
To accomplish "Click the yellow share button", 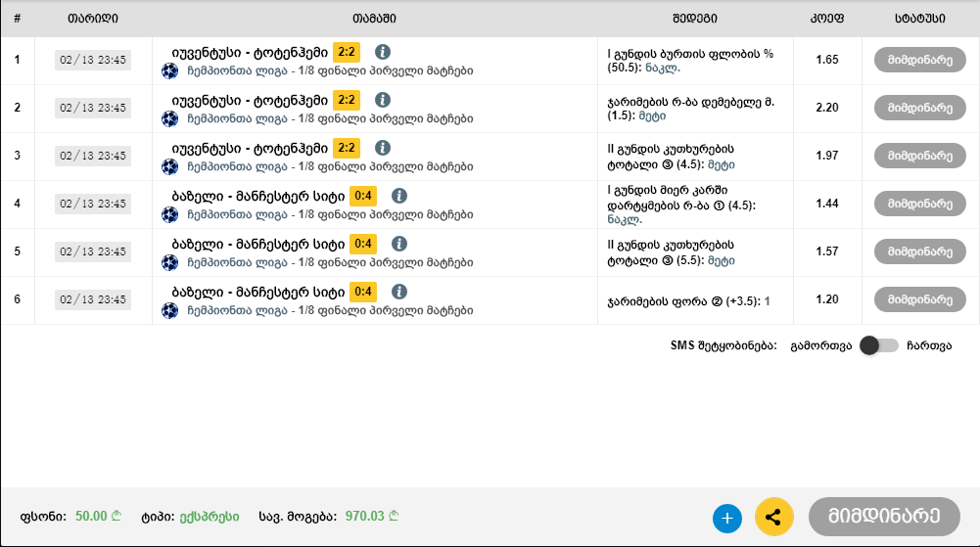I will pyautogui.click(x=773, y=517).
